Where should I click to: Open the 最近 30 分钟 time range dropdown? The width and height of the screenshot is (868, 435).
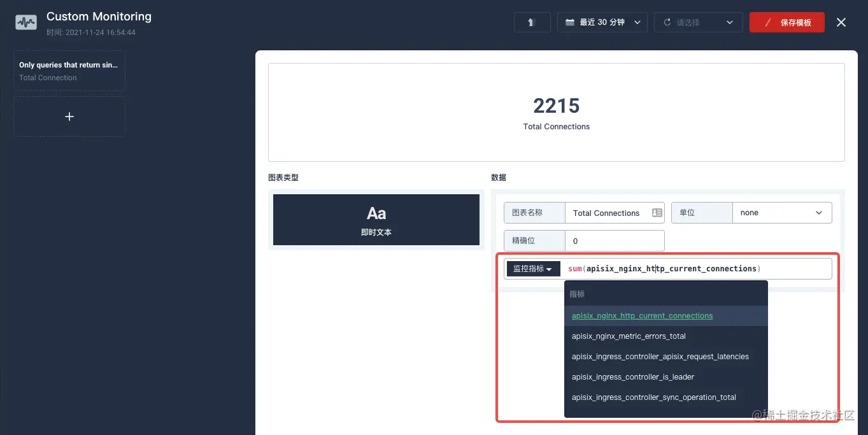click(602, 22)
